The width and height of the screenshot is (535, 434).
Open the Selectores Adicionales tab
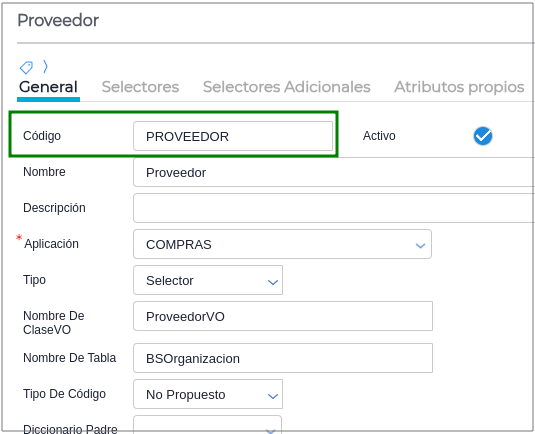click(x=287, y=87)
